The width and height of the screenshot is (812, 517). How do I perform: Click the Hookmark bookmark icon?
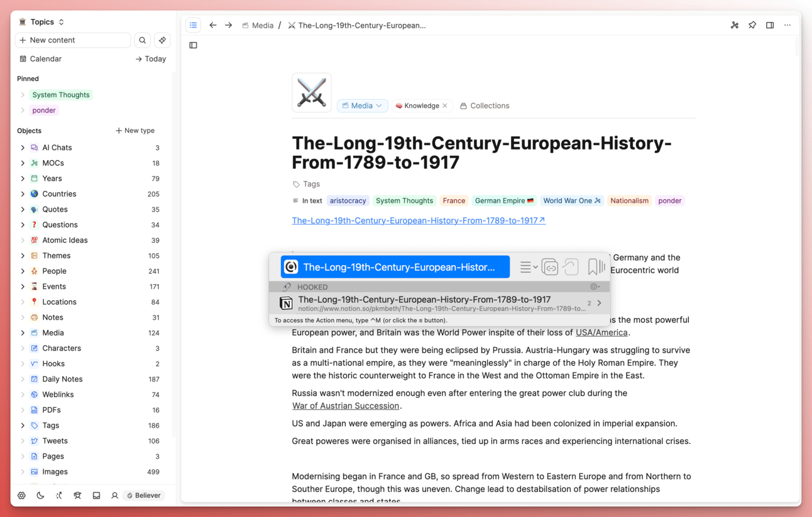(x=593, y=267)
